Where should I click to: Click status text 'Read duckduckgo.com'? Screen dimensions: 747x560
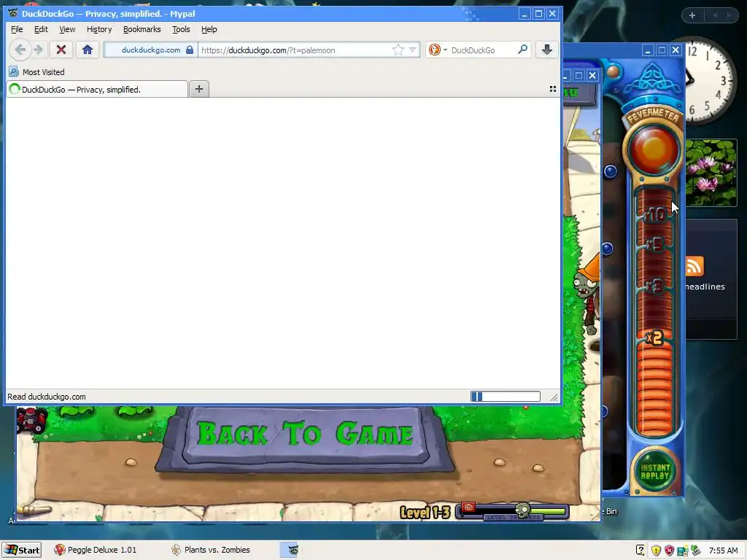tap(47, 397)
